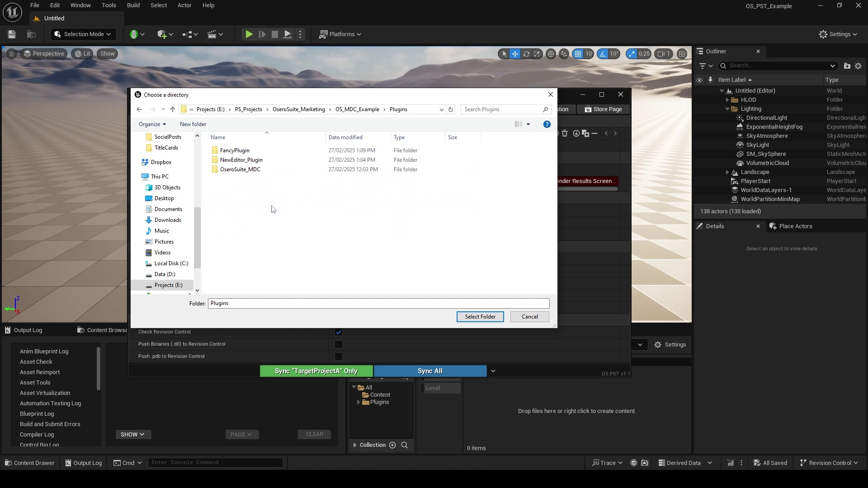Expand the Collection section
Screen dimensions: 868x488
pyautogui.click(x=355, y=445)
